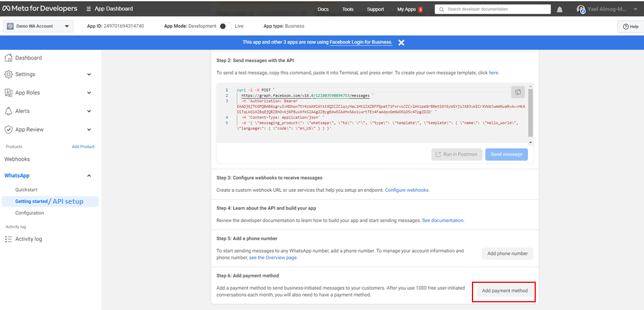The width and height of the screenshot is (644, 310).
Task: Click the 'here' template link
Action: coord(494,73)
